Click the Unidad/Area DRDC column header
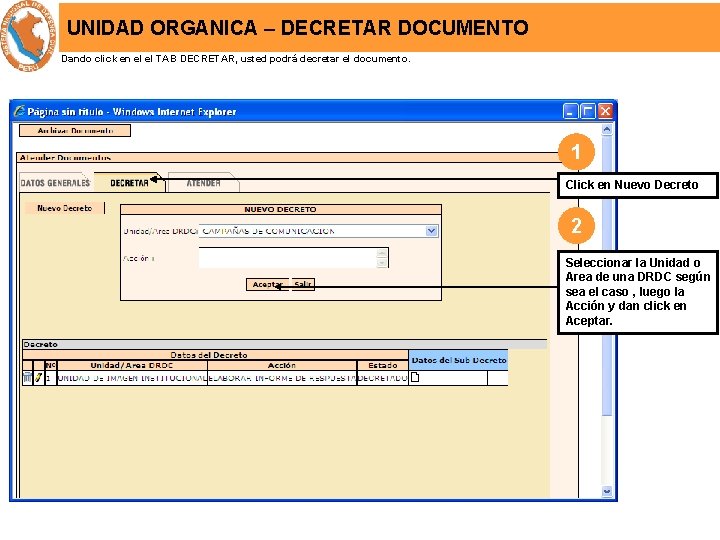Screen dimensions: 720x540 (132, 366)
